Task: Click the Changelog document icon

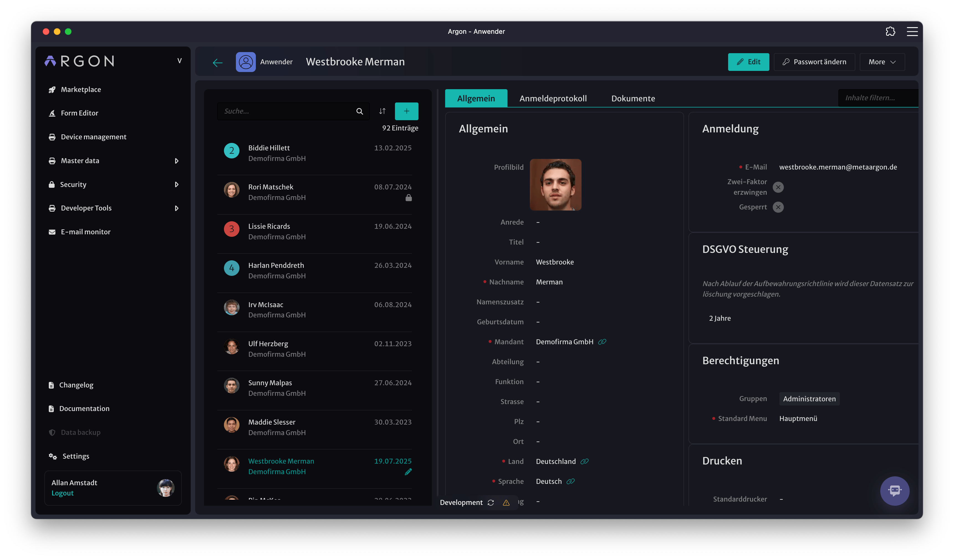Action: point(51,385)
